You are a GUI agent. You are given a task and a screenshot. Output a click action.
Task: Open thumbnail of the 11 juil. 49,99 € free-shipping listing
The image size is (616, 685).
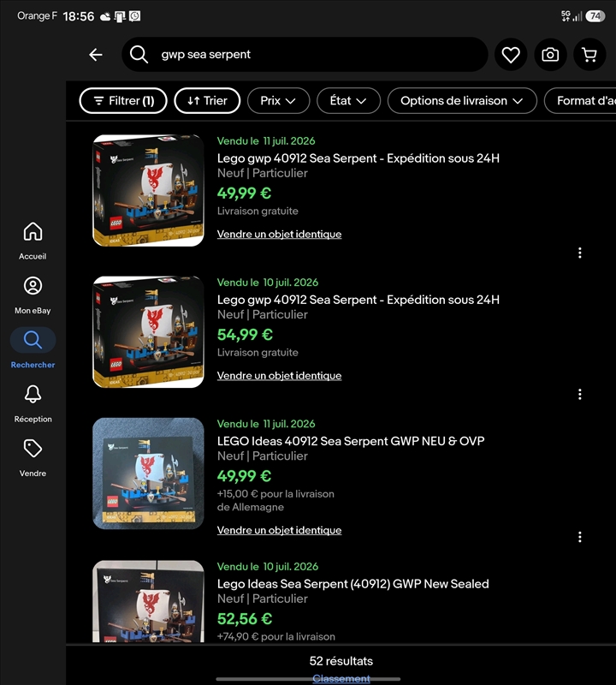click(x=148, y=190)
